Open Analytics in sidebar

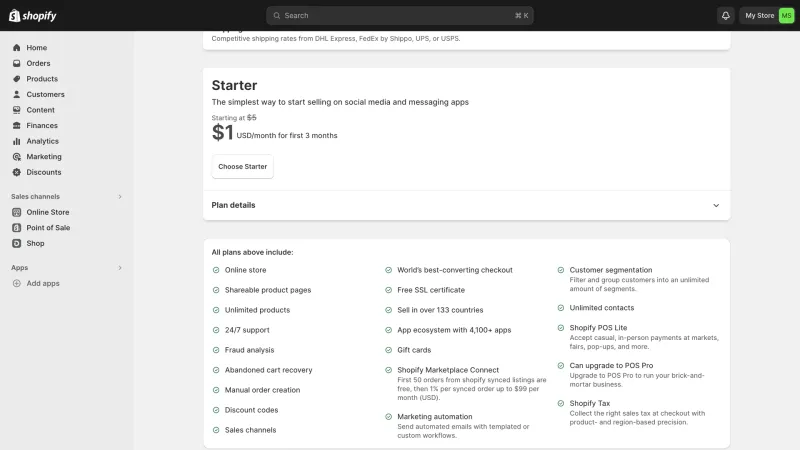42,141
